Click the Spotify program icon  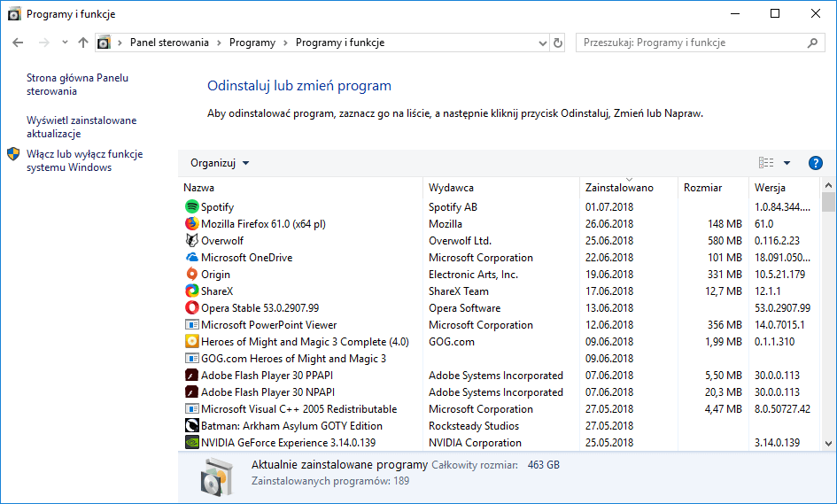tap(191, 206)
